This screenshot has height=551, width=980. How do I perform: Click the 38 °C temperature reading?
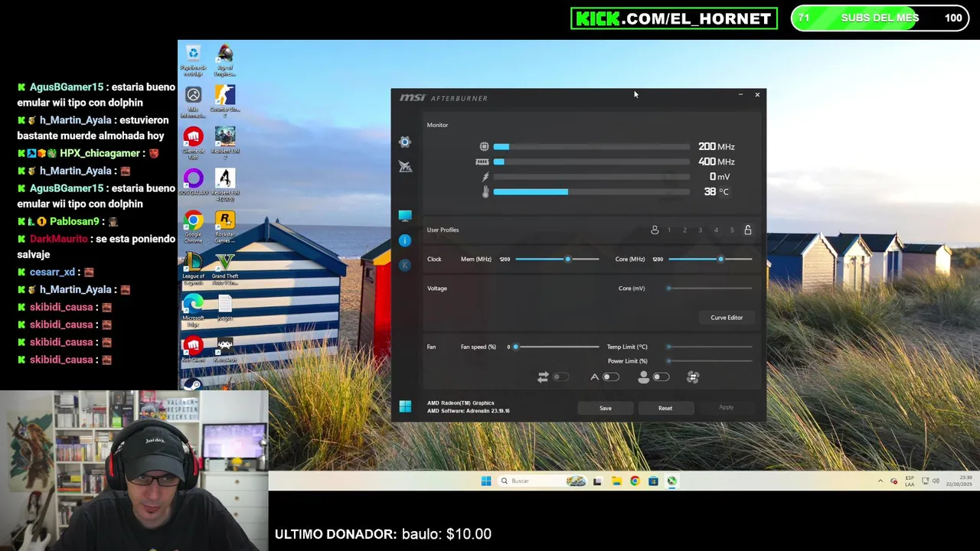[717, 192]
